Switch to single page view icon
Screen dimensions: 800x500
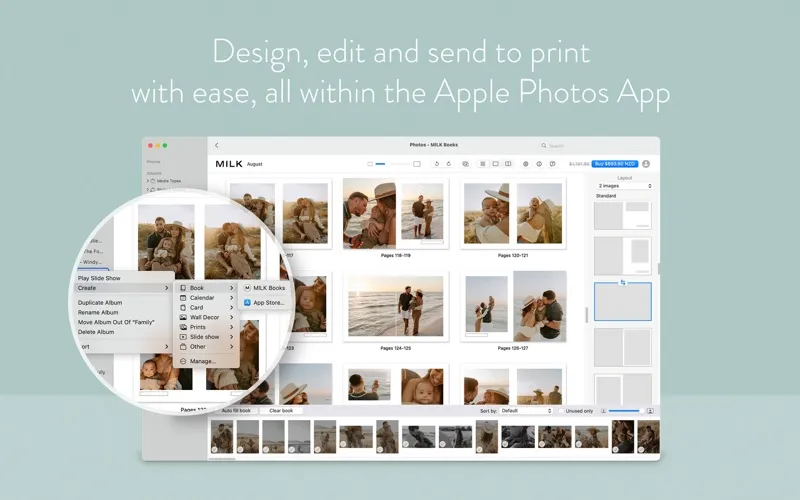click(495, 164)
